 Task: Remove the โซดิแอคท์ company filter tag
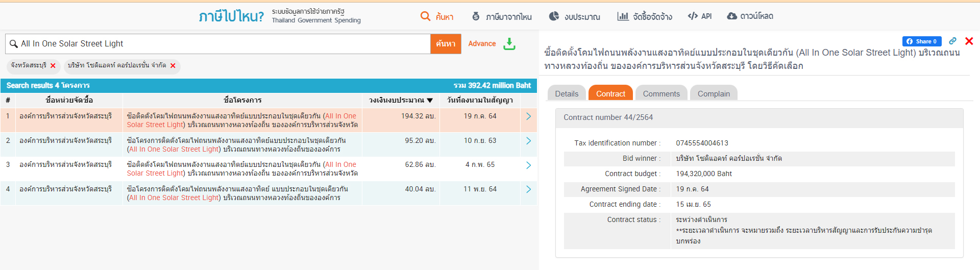pos(173,66)
